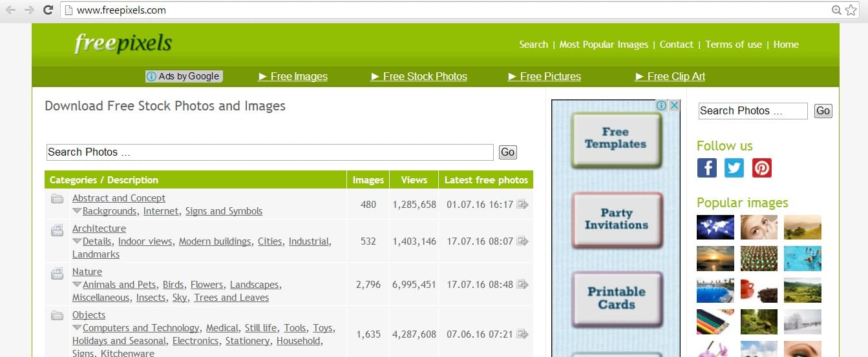The width and height of the screenshot is (868, 357).
Task: Open the Facebook follow icon
Action: tap(707, 168)
